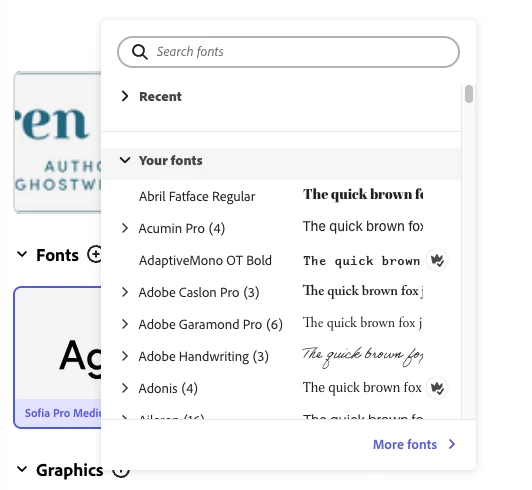The image size is (532, 490).
Task: Expand Adobe Garamond Pro family
Action: [125, 324]
